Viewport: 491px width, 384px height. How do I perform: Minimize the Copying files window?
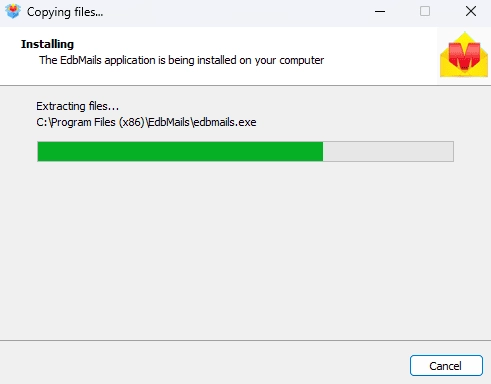click(x=380, y=12)
